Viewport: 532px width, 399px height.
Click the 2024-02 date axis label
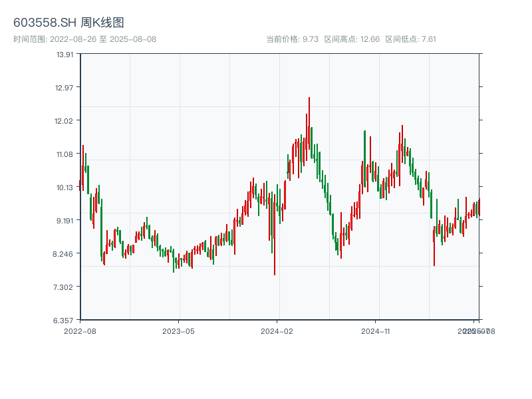(x=277, y=331)
